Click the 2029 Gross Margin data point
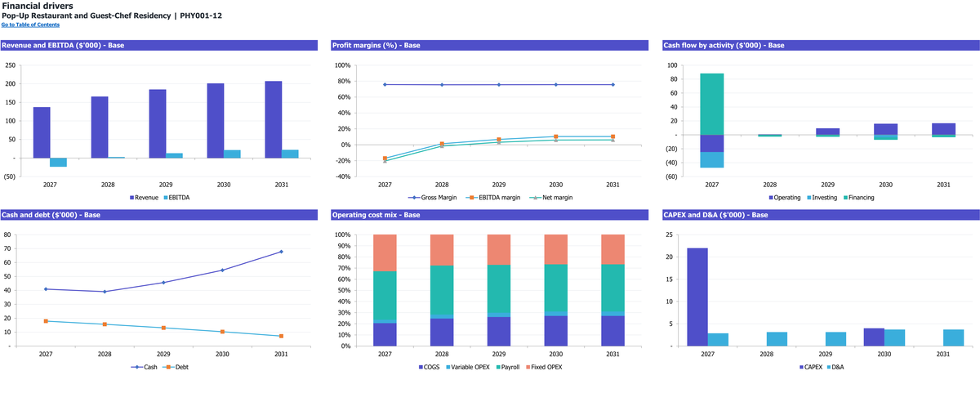980x411 pixels. [499, 85]
